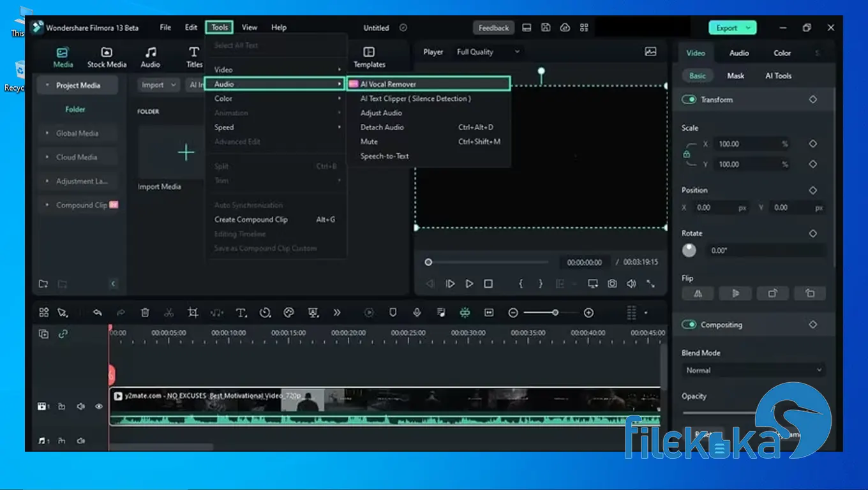Open the Stock Media panel
The height and width of the screenshot is (490, 868).
tap(107, 57)
